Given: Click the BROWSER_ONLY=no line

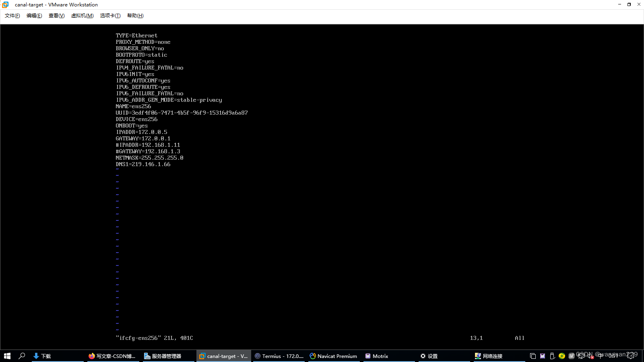Looking at the screenshot, I should point(140,48).
